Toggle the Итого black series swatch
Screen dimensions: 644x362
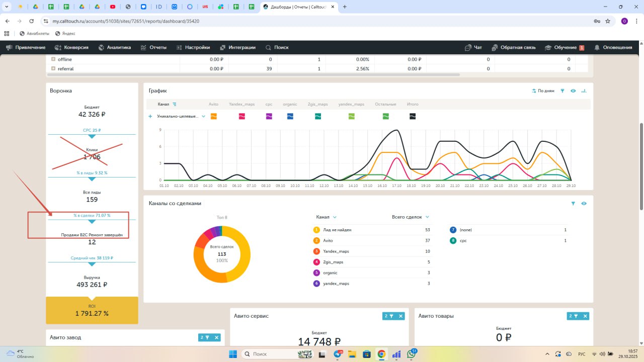[x=413, y=116]
